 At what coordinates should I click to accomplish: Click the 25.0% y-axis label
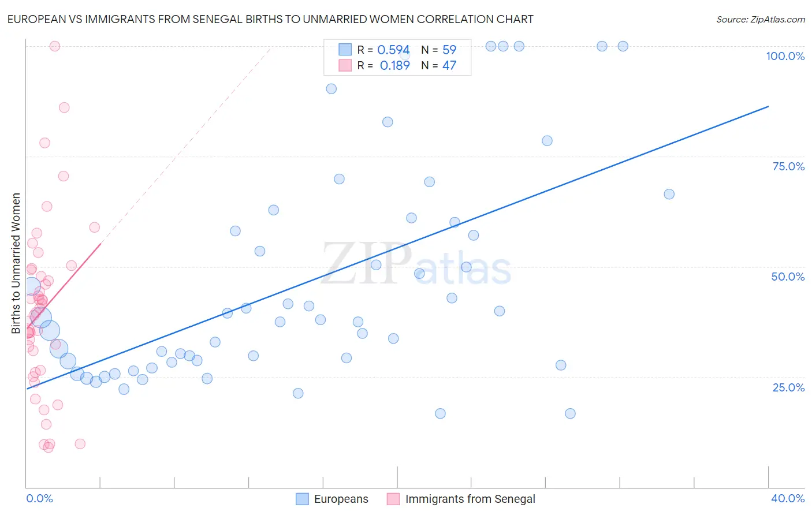click(788, 387)
